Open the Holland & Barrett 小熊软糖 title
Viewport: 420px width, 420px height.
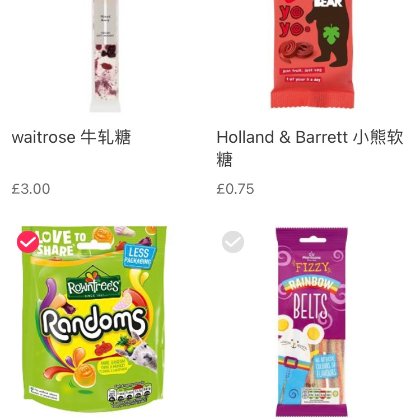tap(310, 148)
